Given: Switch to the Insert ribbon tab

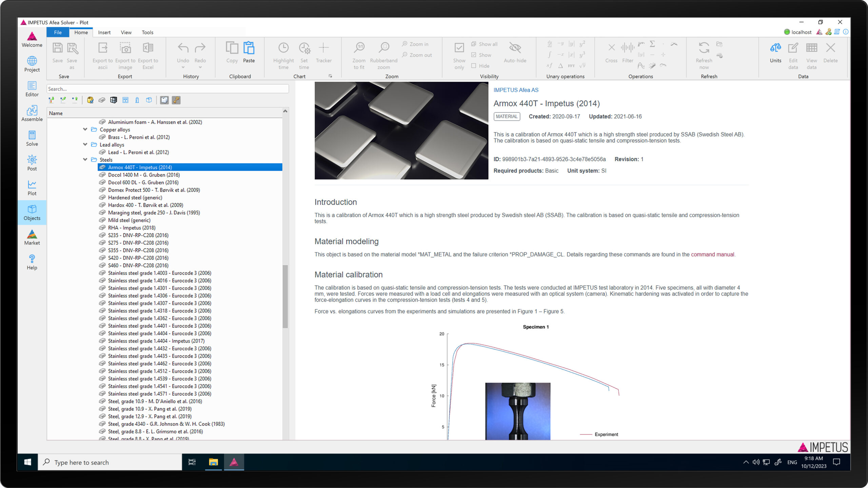Looking at the screenshot, I should click(104, 32).
